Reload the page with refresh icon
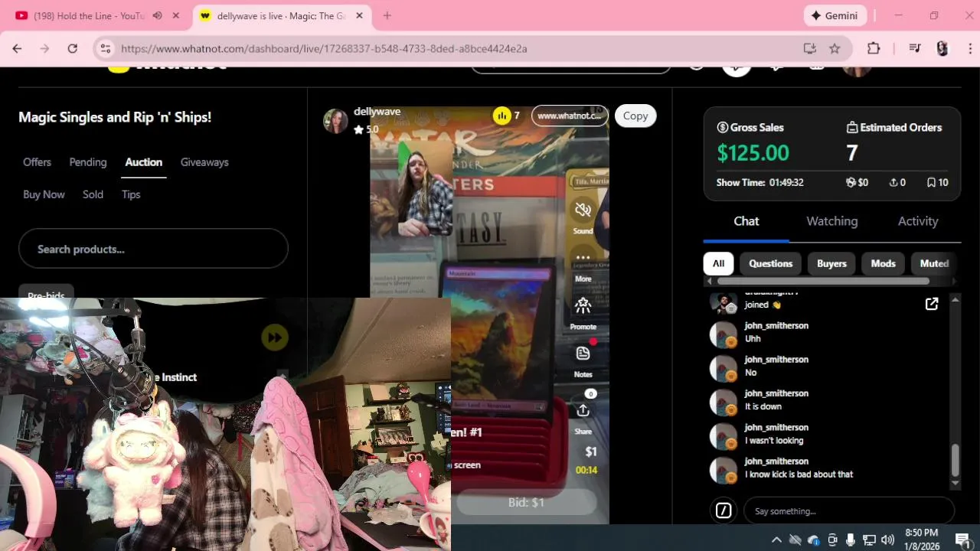 coord(72,48)
